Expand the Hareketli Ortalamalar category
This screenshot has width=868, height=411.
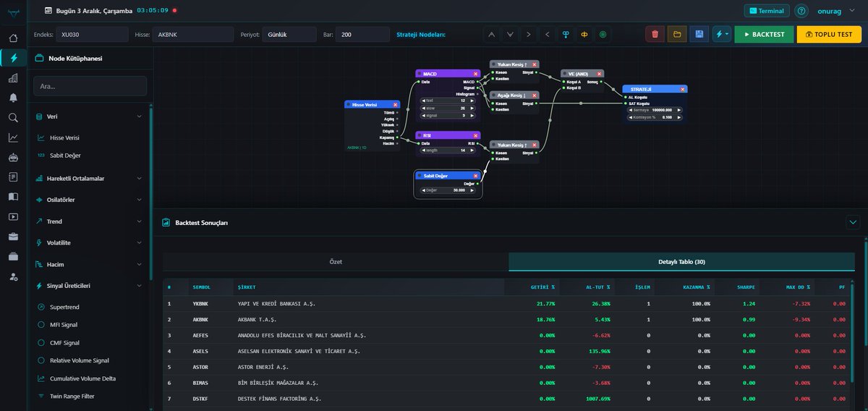click(140, 178)
